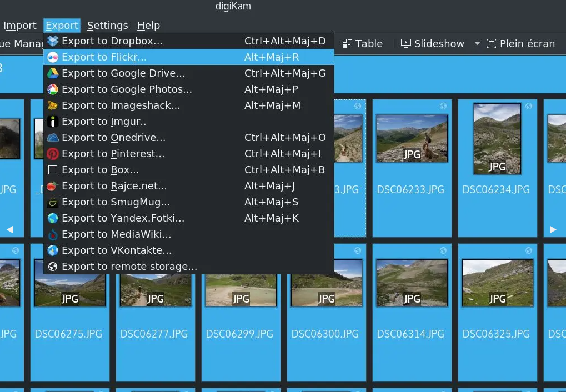Choose Export to MediaWiki...
The width and height of the screenshot is (566, 392).
pos(189,234)
